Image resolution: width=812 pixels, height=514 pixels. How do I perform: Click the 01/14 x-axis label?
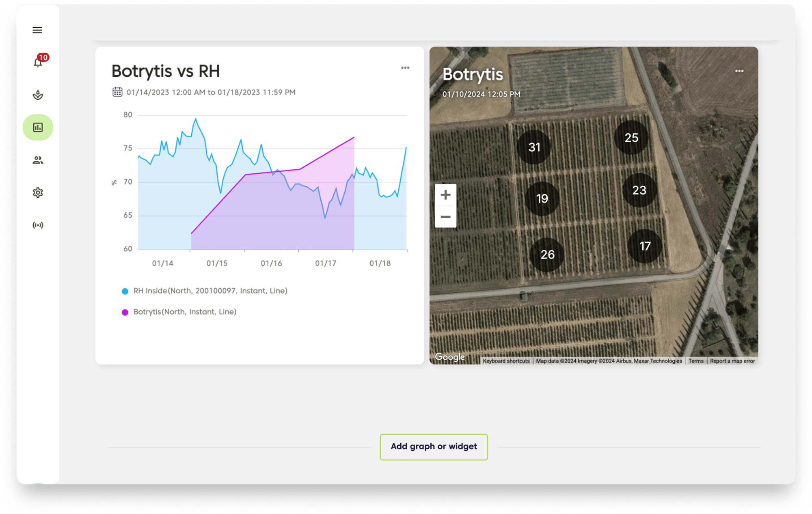(162, 263)
